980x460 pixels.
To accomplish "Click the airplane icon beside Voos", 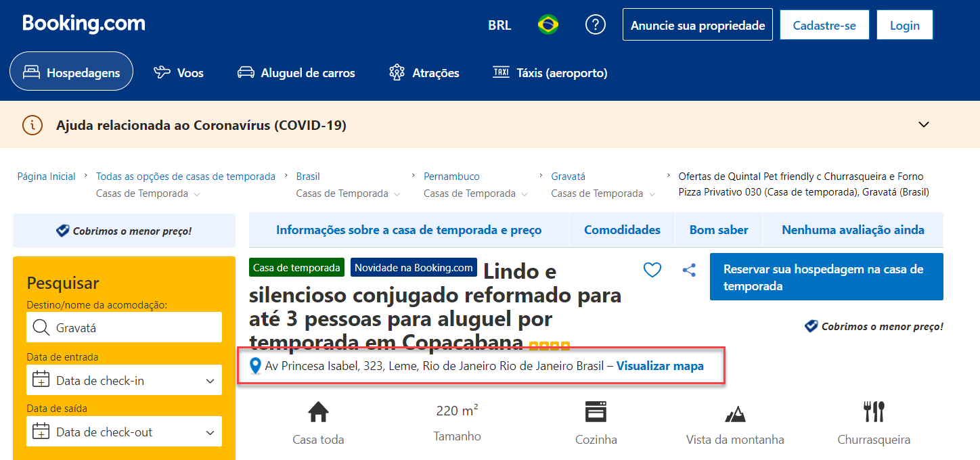I will pos(162,72).
